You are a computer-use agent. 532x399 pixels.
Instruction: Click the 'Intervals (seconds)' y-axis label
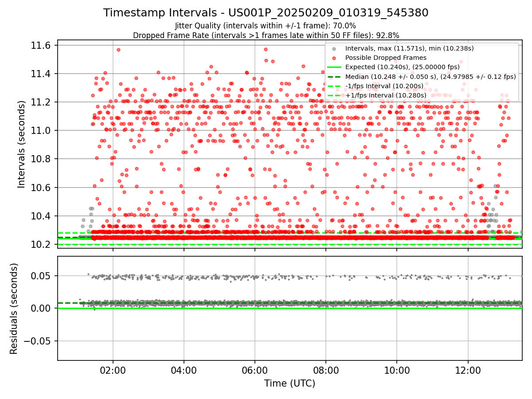point(22,144)
